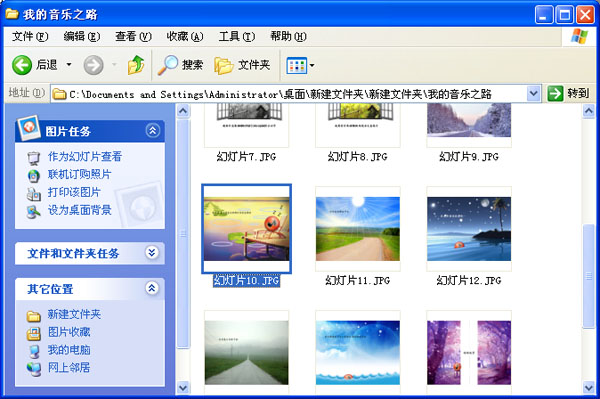Viewport: 600px width, 399px height.
Task: Expand the address bar dropdown list
Action: (x=533, y=93)
